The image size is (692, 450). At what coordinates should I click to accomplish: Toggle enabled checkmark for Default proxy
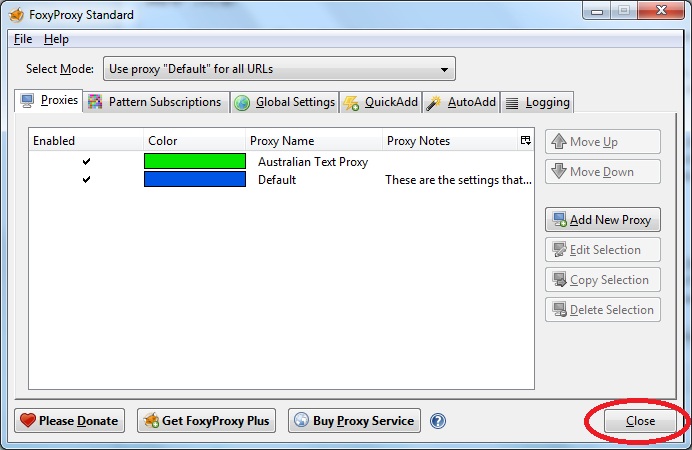click(86, 180)
